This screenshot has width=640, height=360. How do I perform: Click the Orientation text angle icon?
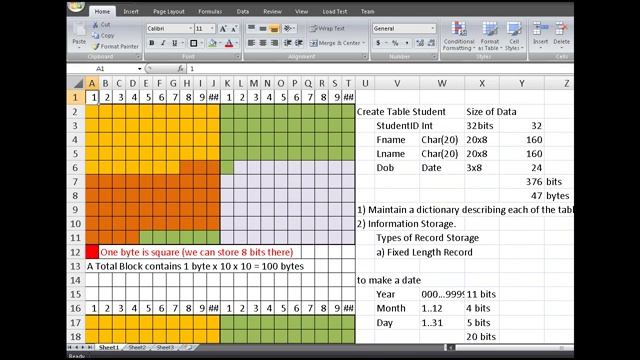288,28
